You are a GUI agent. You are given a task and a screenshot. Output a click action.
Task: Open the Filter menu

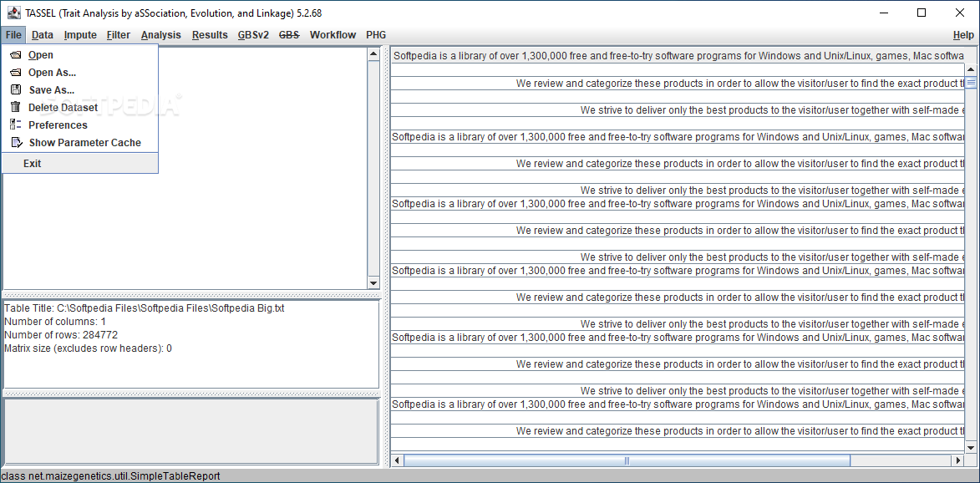[x=118, y=35]
